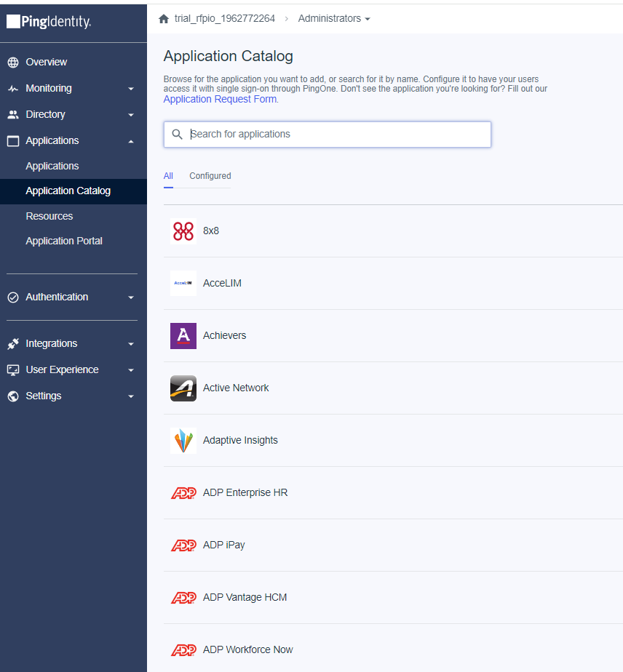Go to trial_rfpio_1962772264 breadcrumb
Viewport: 623px width, 672px height.
[x=225, y=18]
